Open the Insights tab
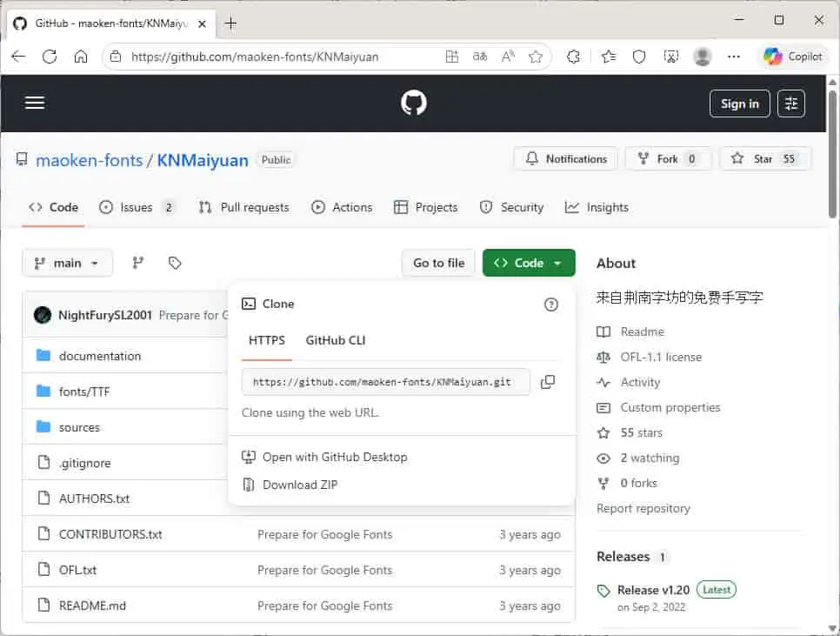Screen dimensions: 840x636 coord(597,207)
